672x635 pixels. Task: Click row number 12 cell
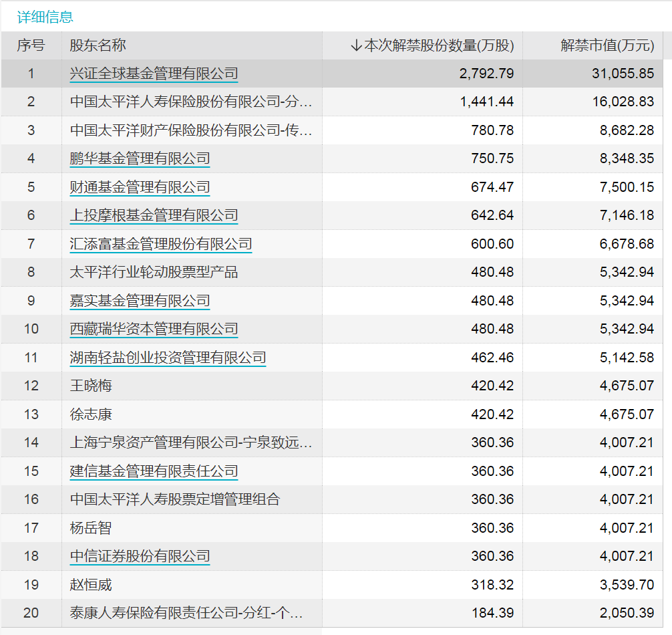pos(31,386)
